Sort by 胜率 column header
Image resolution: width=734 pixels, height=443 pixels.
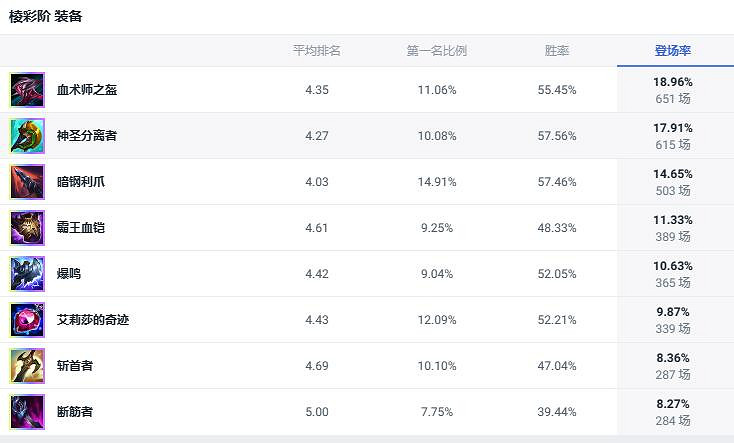(557, 51)
